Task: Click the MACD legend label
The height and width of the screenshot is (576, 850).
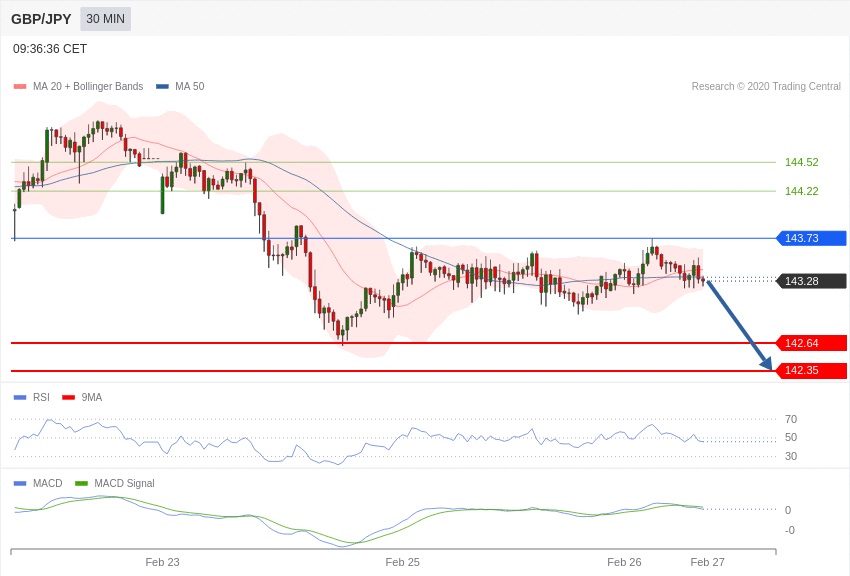Action: point(48,483)
